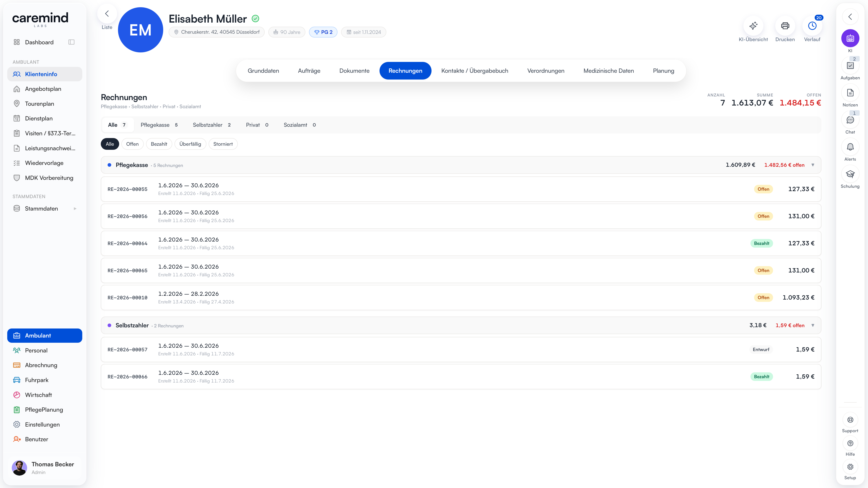
Task: Open invoice RE-2026-00010 row
Action: point(461,298)
